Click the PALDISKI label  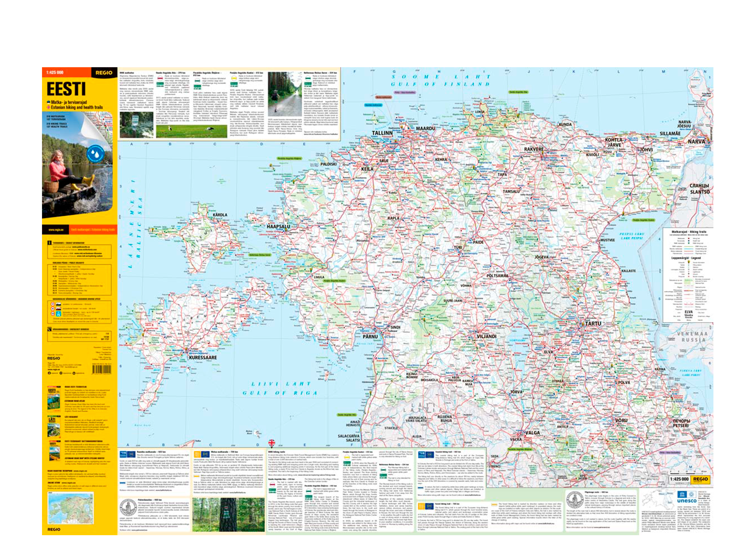tap(328, 164)
